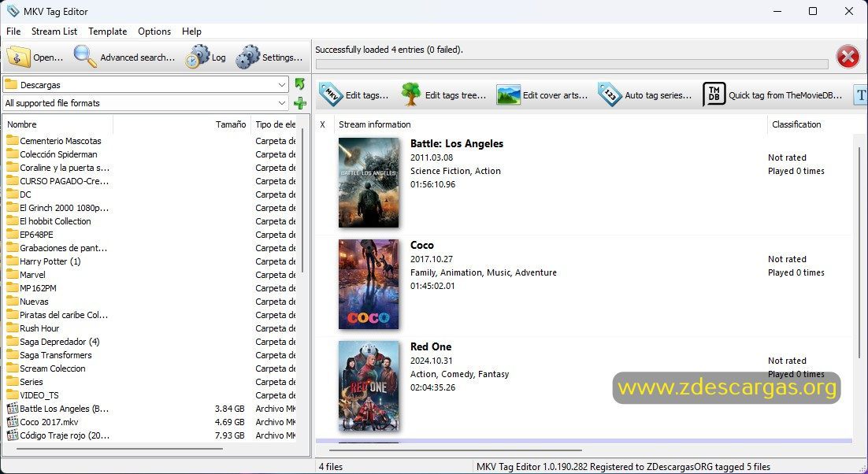Launch Auto tag series icon
Image resolution: width=868 pixels, height=474 pixels.
[x=610, y=94]
